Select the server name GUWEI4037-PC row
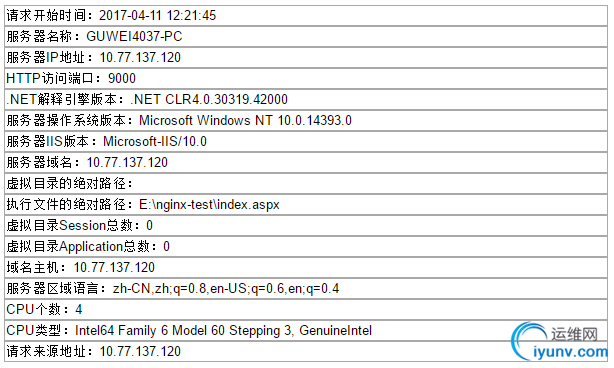The image size is (614, 368). (x=306, y=37)
